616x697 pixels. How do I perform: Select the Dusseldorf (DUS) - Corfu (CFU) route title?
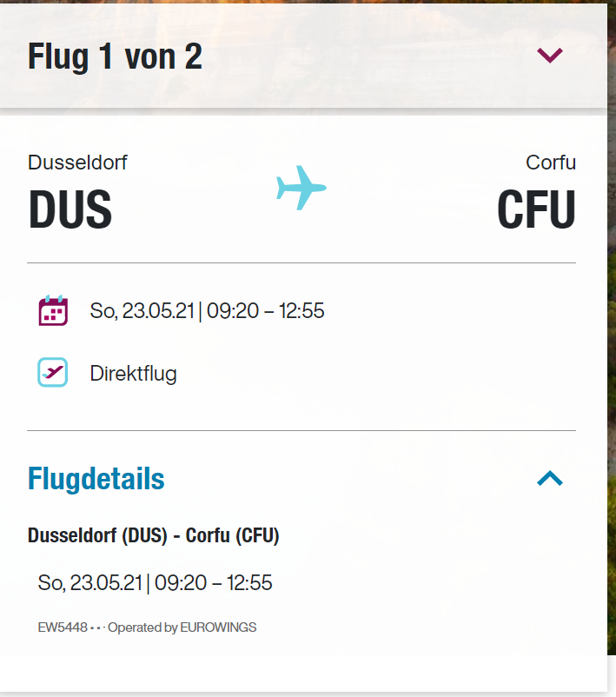pos(154,536)
